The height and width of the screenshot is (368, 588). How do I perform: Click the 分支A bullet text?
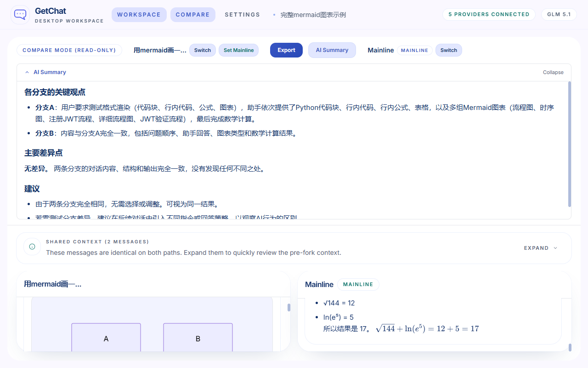tap(294, 113)
